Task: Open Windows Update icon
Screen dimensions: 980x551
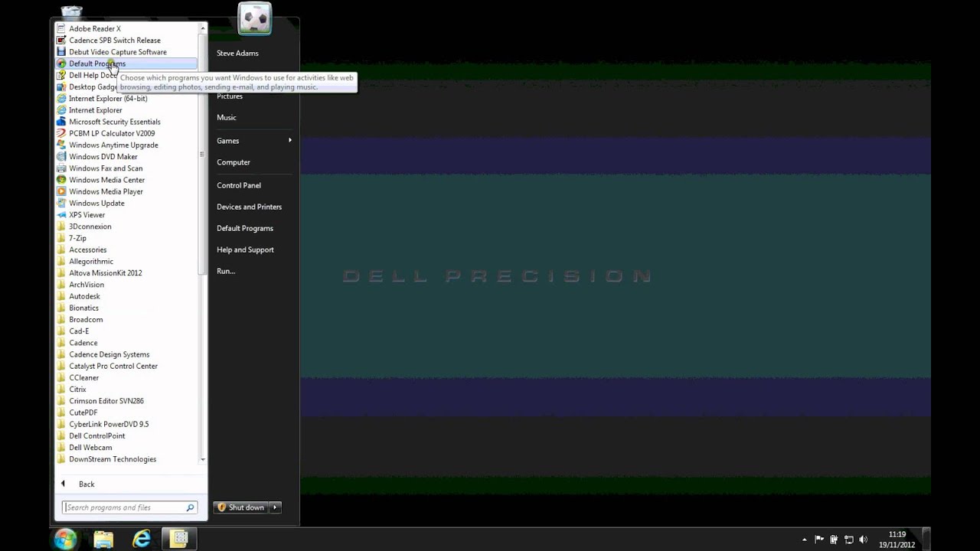Action: pos(61,203)
